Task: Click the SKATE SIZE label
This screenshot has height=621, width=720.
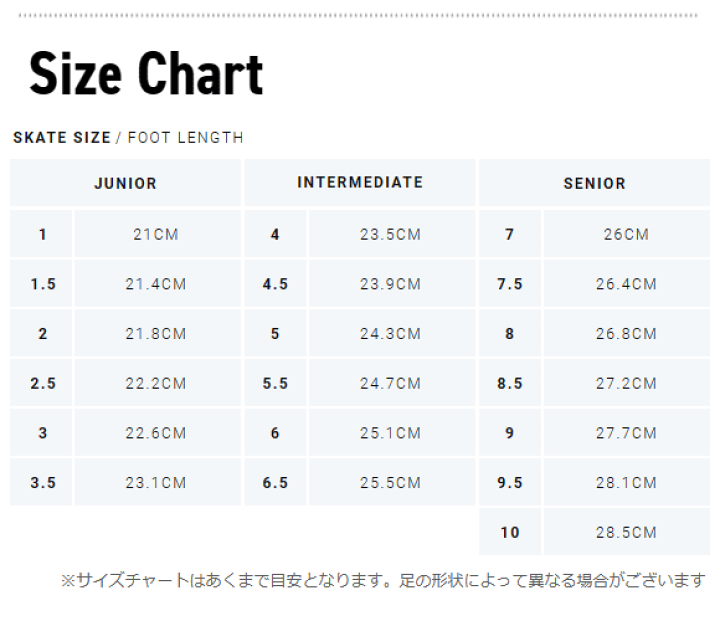Action: (x=62, y=137)
